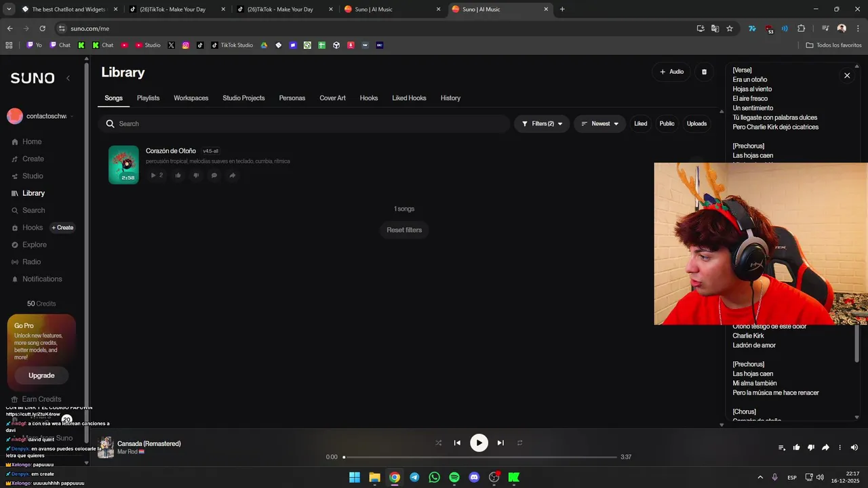Toggle the Public filter
This screenshot has width=868, height=488.
(x=667, y=124)
